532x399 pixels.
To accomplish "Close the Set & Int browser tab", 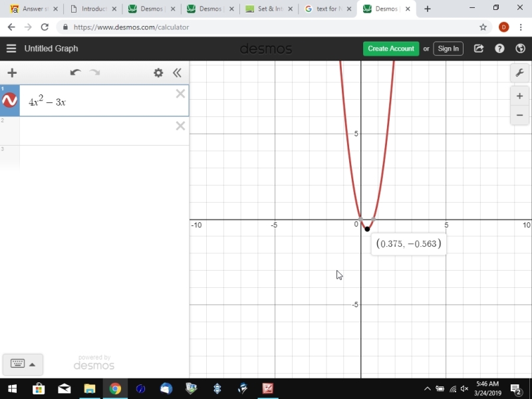I will tap(291, 9).
